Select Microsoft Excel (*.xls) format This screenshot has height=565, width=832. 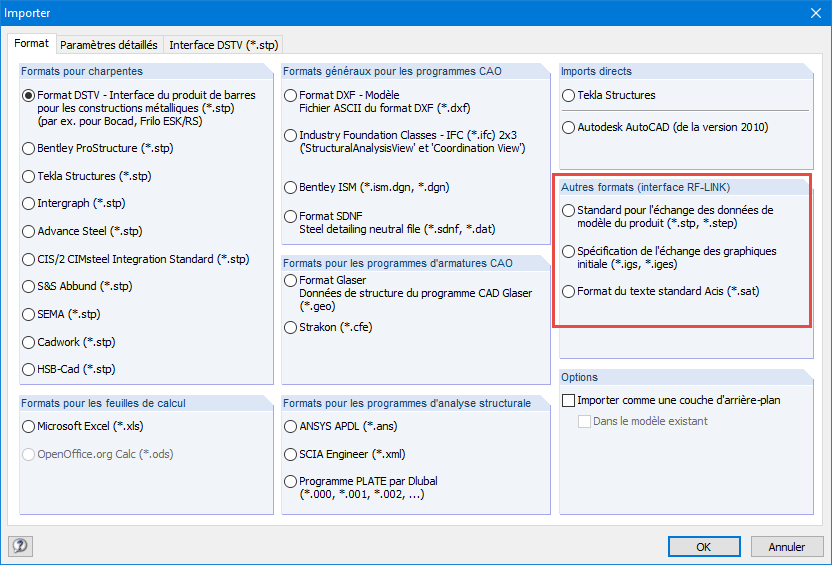pyautogui.click(x=29, y=426)
